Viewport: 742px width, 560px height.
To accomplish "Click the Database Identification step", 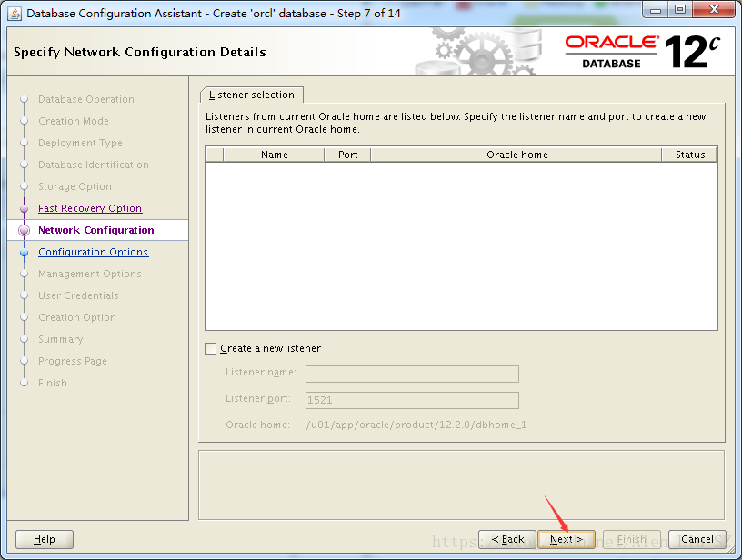I will coord(94,165).
